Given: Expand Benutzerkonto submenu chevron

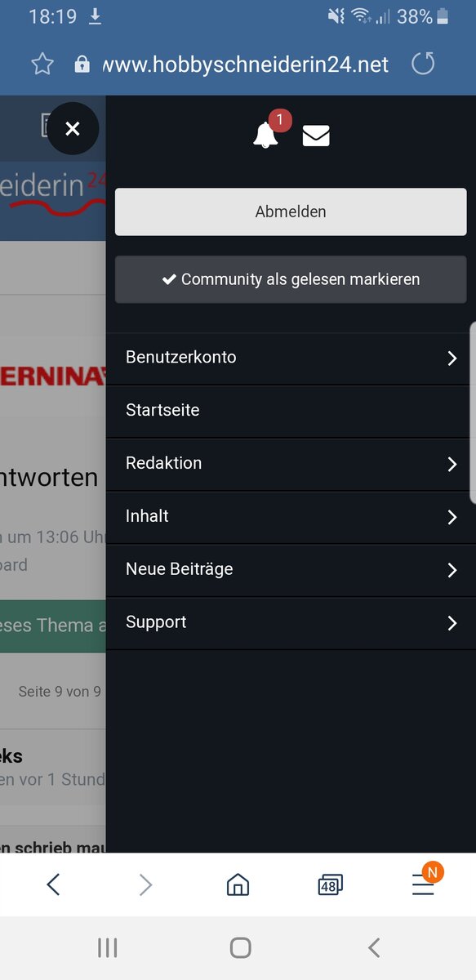Looking at the screenshot, I should click(452, 358).
